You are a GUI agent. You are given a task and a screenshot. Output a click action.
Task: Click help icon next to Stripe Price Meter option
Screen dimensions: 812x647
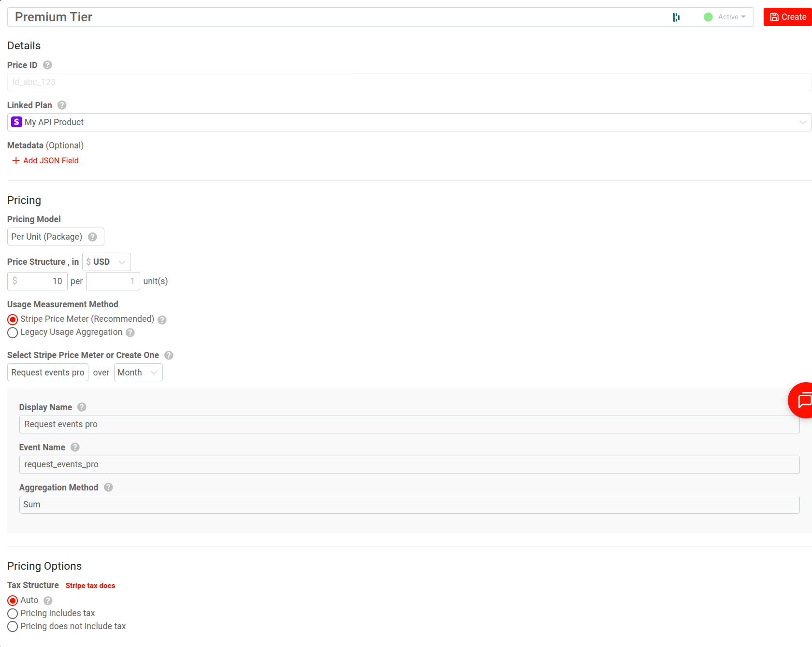point(162,320)
